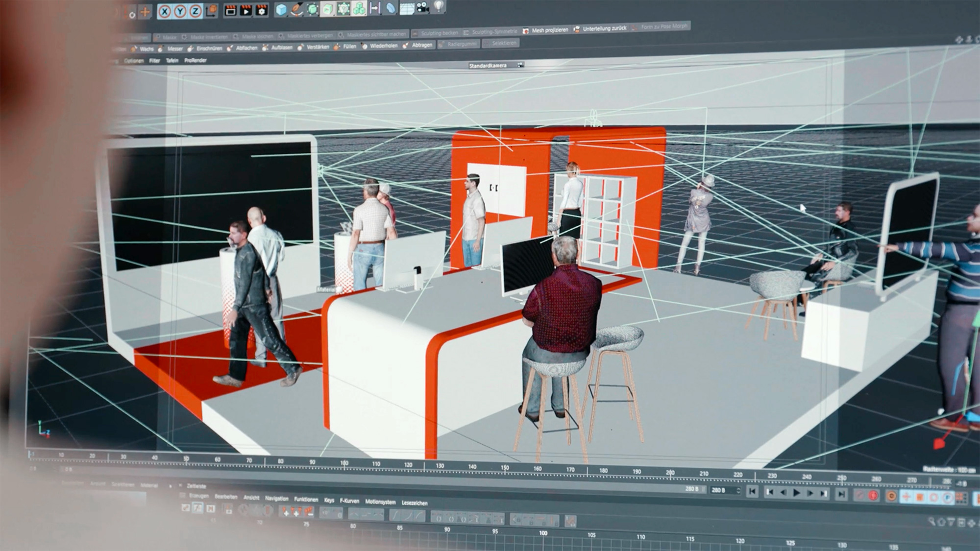Viewport: 980px width, 551px height.
Task: Open render settings gear clapperboard icon
Action: click(x=262, y=9)
